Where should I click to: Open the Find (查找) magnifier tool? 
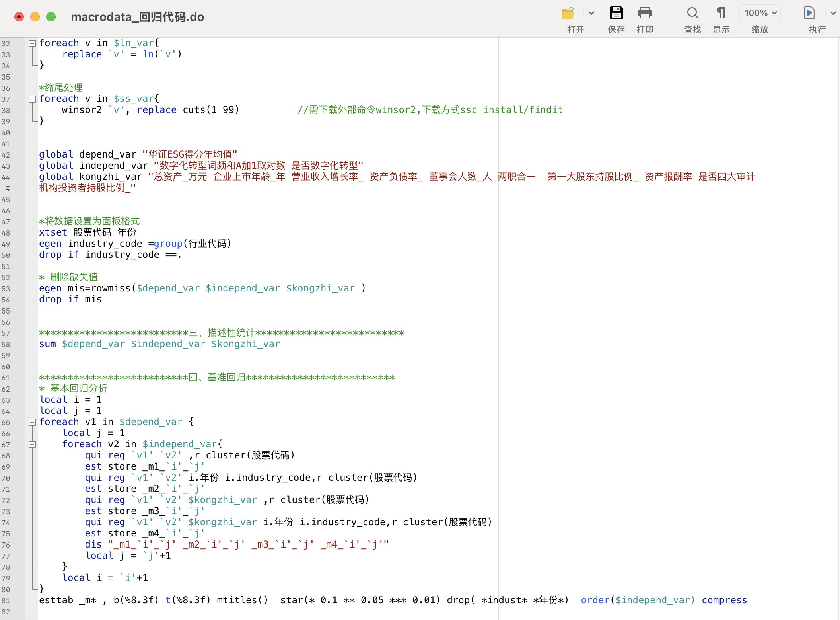click(692, 13)
